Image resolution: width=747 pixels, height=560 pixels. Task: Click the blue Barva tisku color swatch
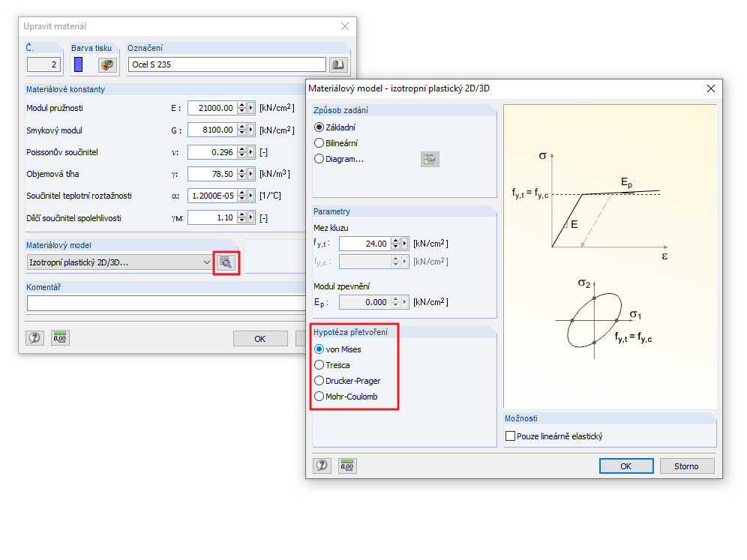[x=78, y=64]
